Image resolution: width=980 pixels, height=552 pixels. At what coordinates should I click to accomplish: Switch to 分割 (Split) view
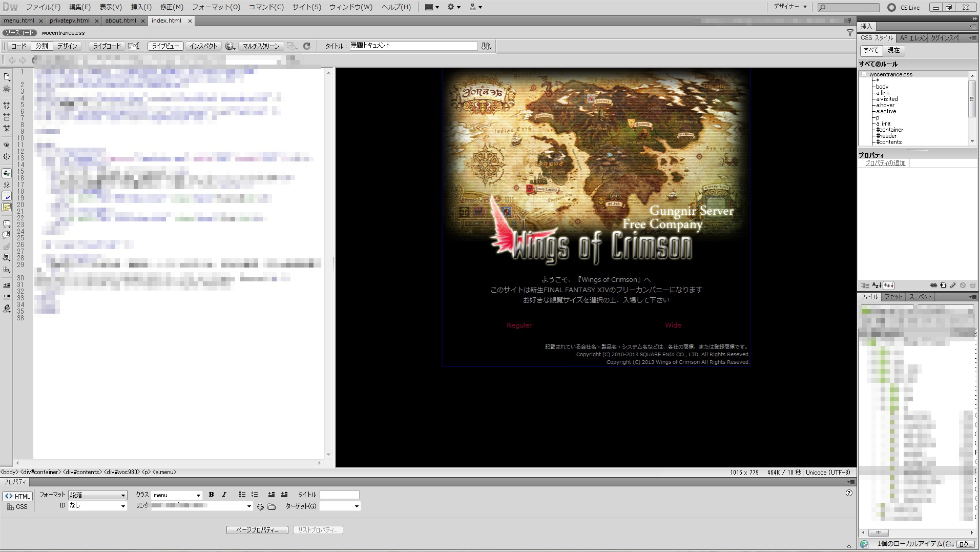(x=41, y=46)
